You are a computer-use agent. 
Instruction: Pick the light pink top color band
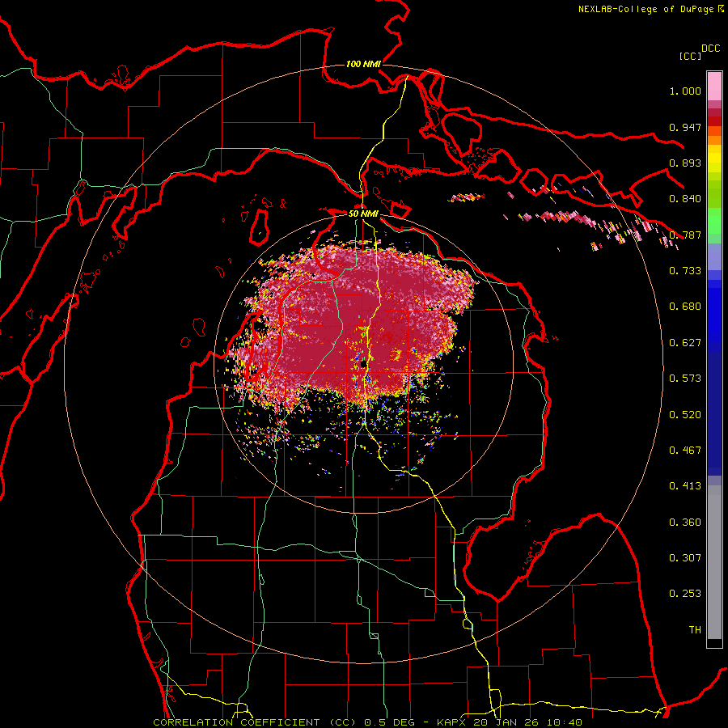click(714, 86)
